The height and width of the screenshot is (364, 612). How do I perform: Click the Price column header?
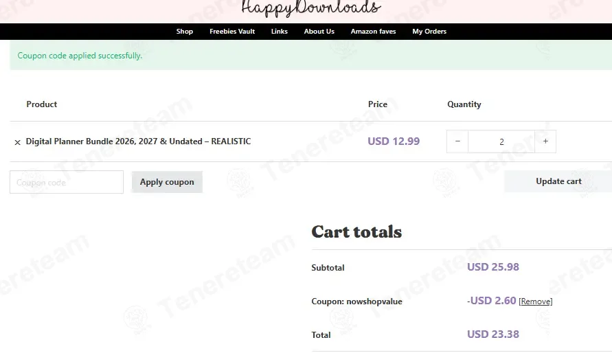pos(377,104)
